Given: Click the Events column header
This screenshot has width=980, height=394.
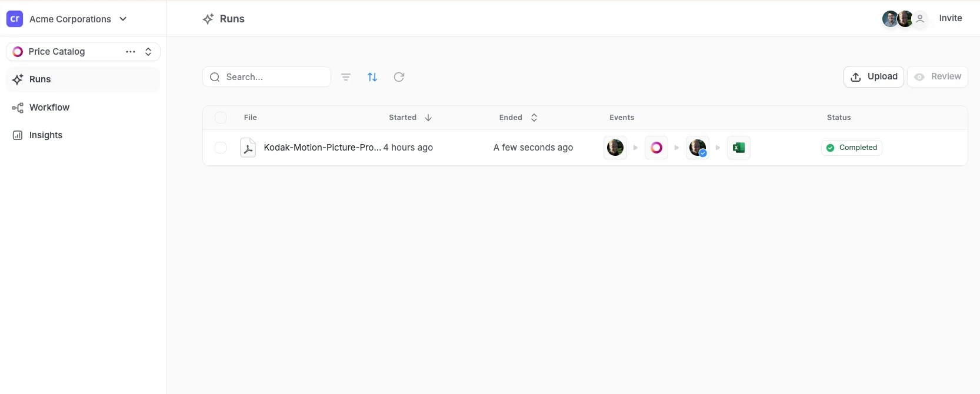Looking at the screenshot, I should pos(622,118).
